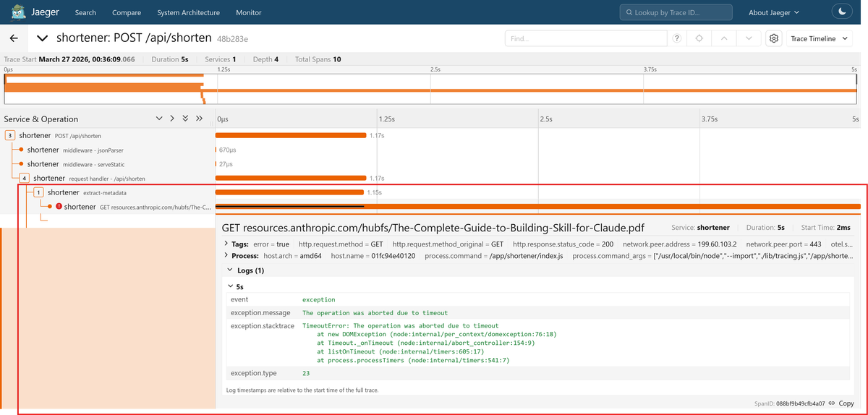Jump to next search result arrow
Screen dimensions: 868x415
[x=749, y=38]
